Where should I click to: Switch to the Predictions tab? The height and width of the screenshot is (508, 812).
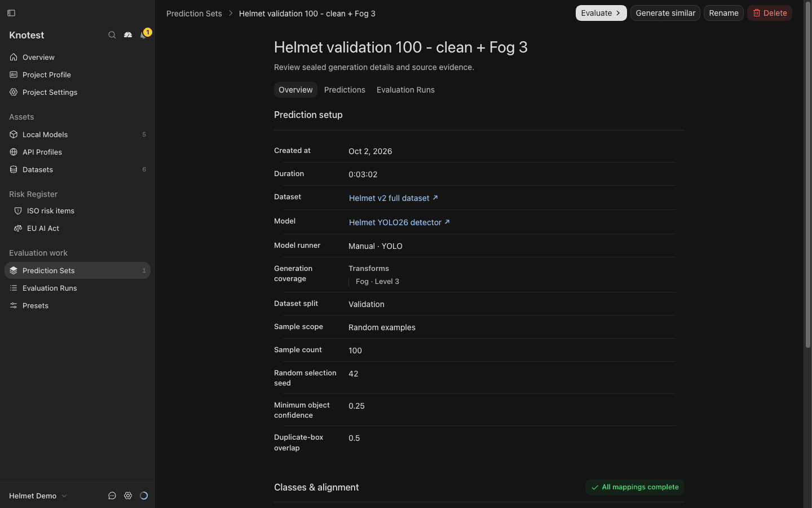[345, 90]
